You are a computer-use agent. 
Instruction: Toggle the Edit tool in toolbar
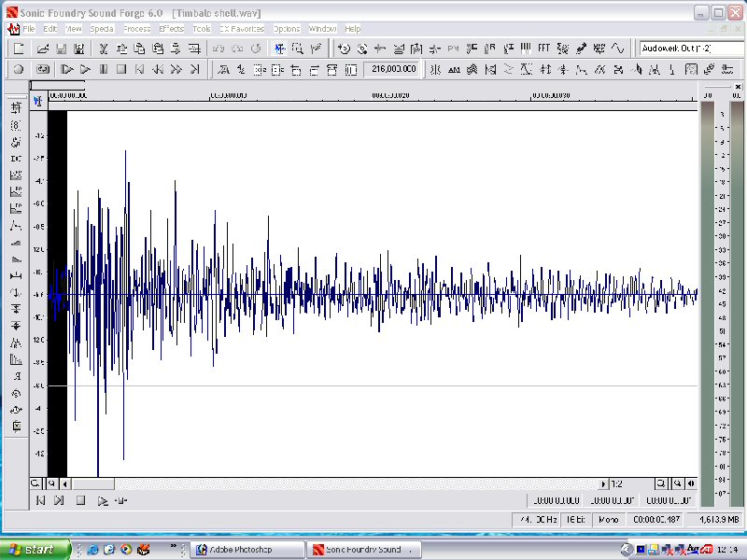click(279, 49)
